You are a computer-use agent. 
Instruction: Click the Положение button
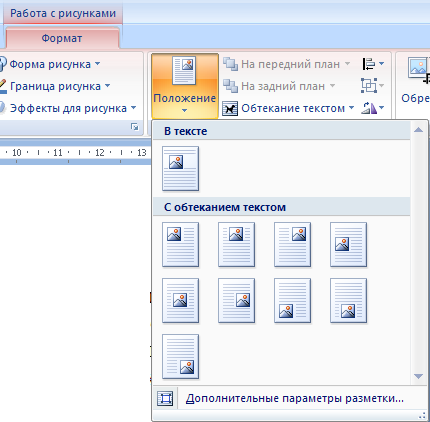tap(185, 86)
